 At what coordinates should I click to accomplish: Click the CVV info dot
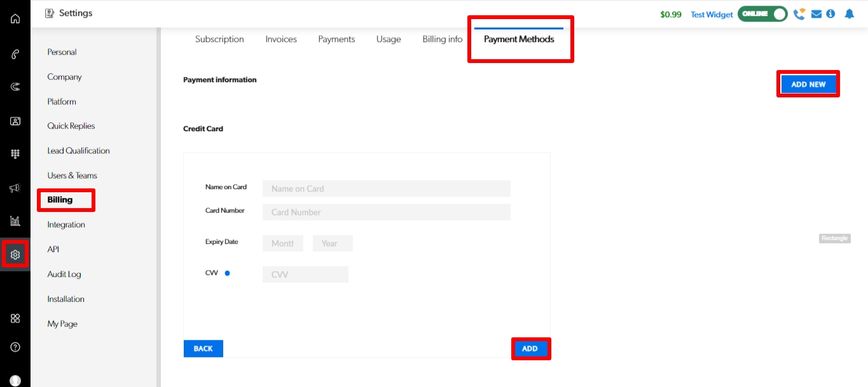point(227,273)
